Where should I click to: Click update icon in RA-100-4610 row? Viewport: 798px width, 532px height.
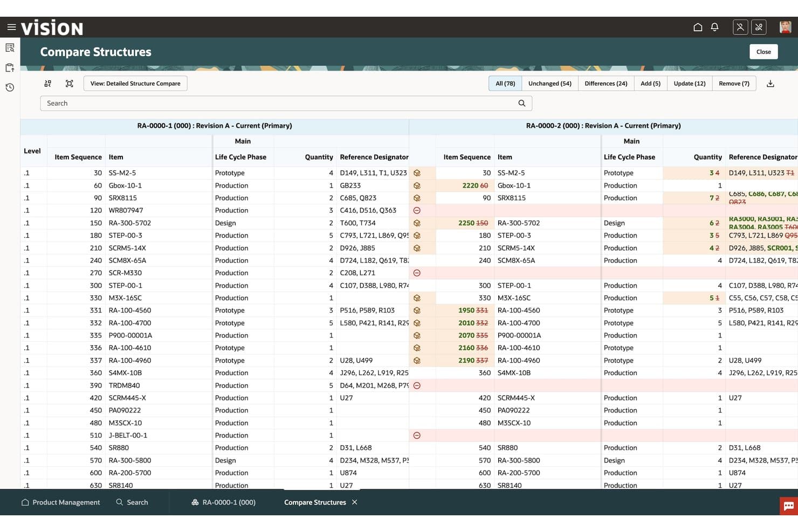417,348
